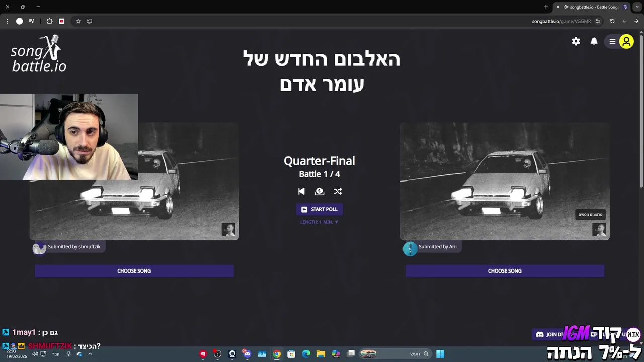Open Discord from the taskbar

(x=247, y=354)
